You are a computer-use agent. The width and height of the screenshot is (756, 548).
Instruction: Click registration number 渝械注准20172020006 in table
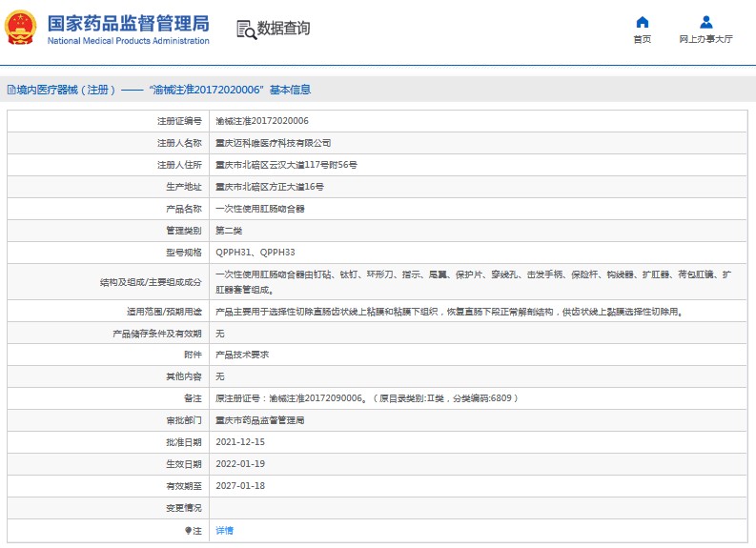click(x=261, y=121)
